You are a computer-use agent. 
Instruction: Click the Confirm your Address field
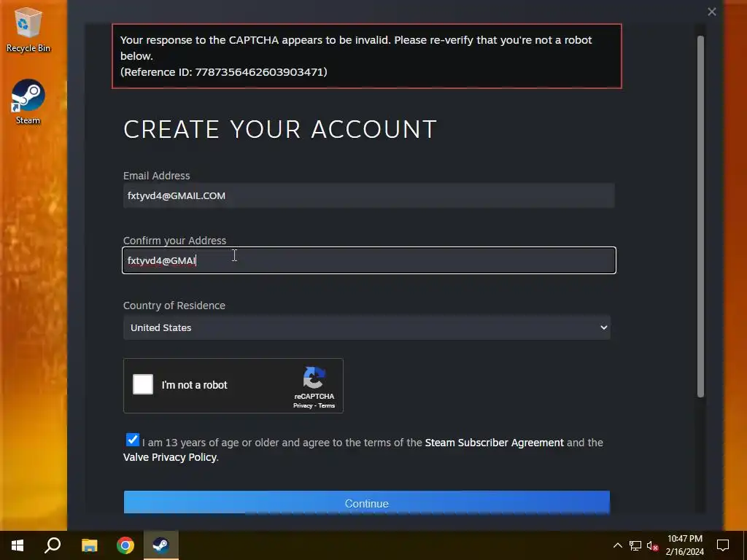click(x=368, y=260)
